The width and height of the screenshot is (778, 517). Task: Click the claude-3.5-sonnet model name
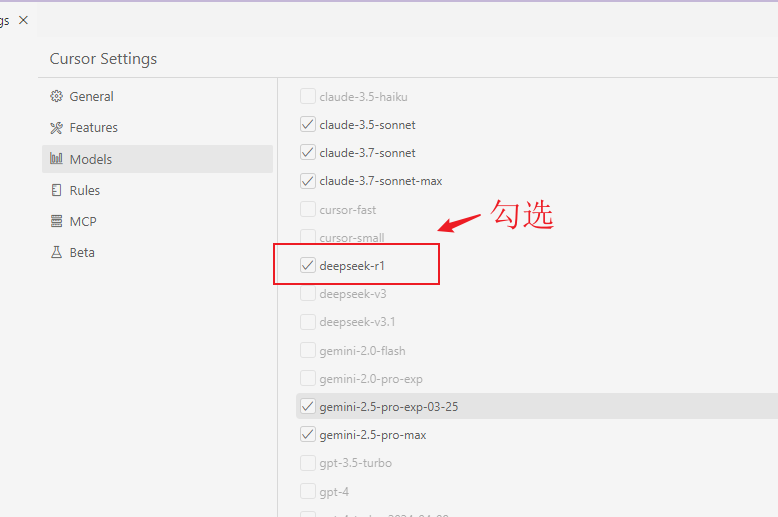click(368, 125)
